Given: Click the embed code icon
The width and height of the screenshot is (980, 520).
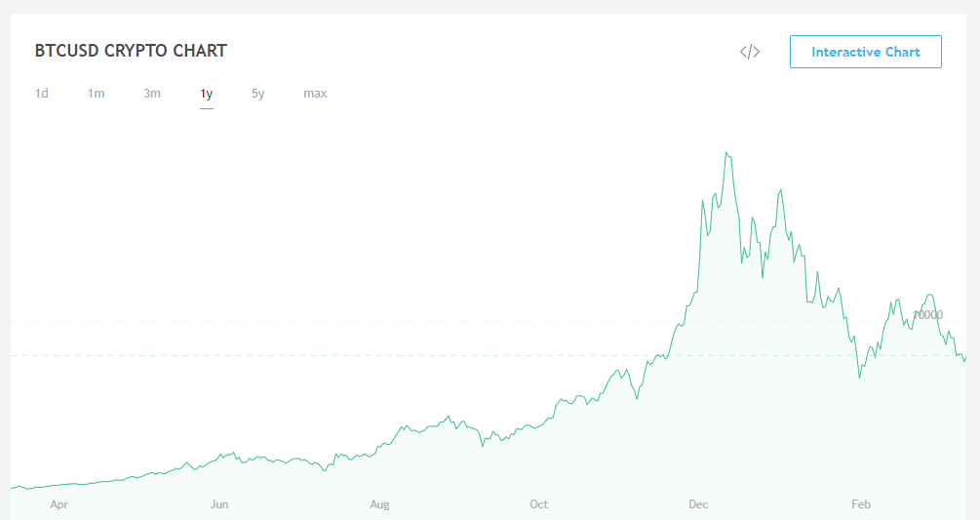Looking at the screenshot, I should (x=749, y=52).
